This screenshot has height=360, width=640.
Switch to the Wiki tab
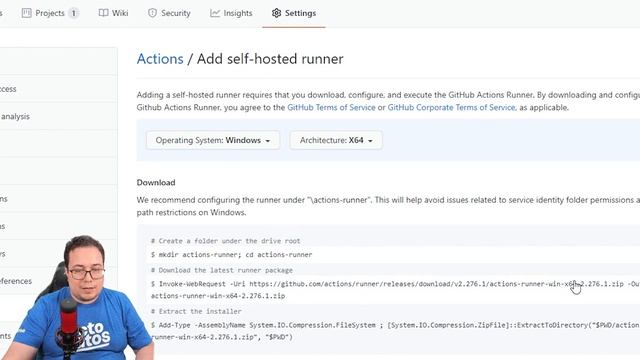[x=113, y=13]
